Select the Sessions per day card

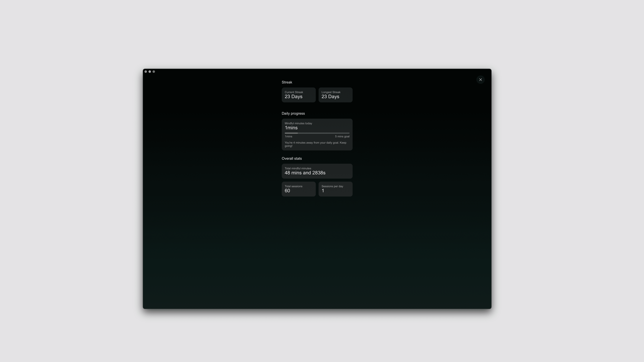coord(335,189)
